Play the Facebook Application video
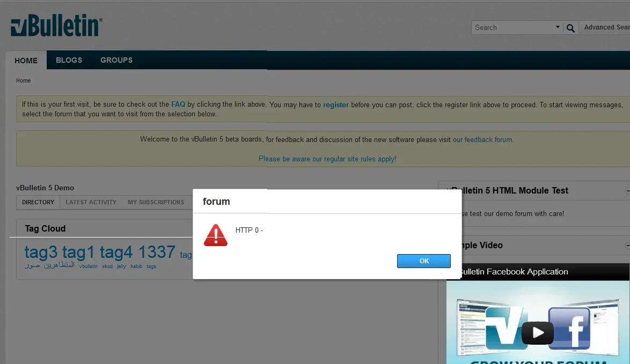This screenshot has height=364, width=630. pos(538,333)
